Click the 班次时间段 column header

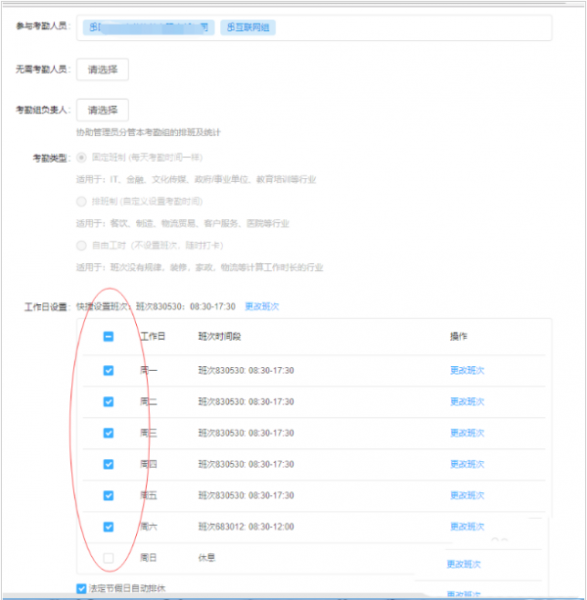click(x=219, y=337)
